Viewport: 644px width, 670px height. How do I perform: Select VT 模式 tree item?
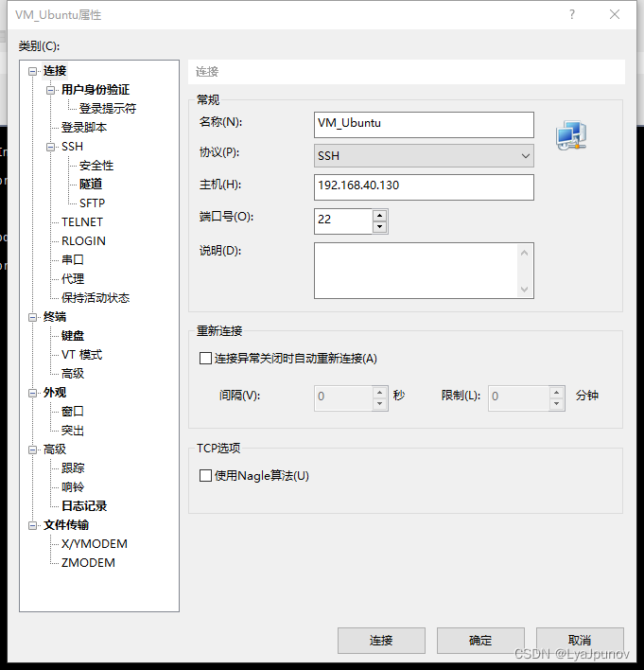(82, 355)
